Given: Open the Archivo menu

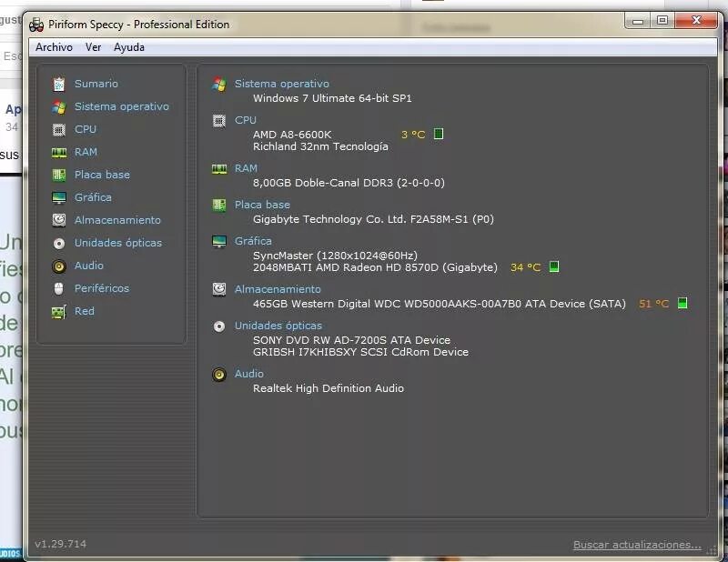Looking at the screenshot, I should click(54, 47).
